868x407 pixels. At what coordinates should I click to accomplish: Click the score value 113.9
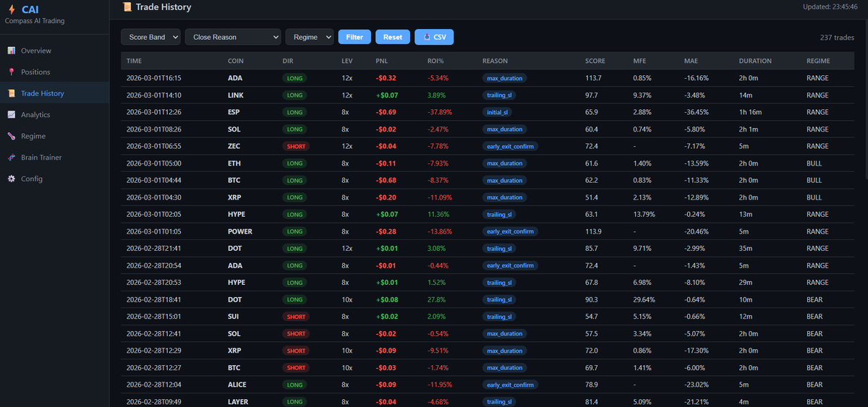click(593, 231)
